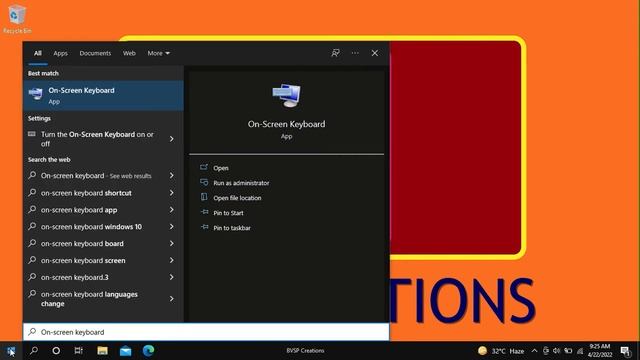The image size is (640, 360).
Task: Expand arrow for keyboard app suggestion
Action: click(x=172, y=210)
